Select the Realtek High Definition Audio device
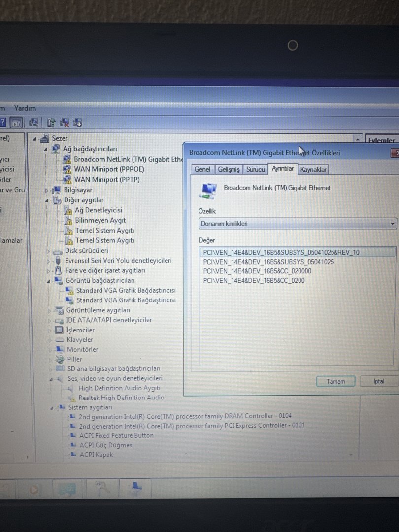The width and height of the screenshot is (399, 532). point(121,398)
